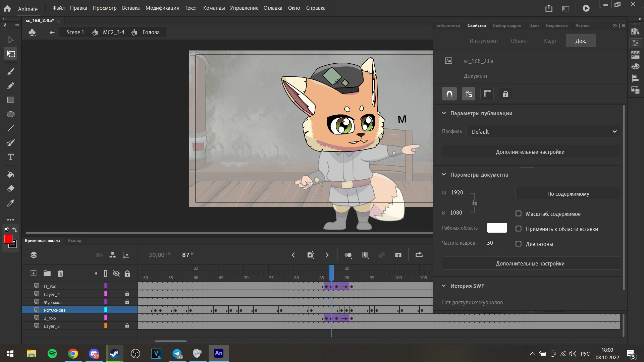Collapse the История SWF section
Screen dimensions: 644x362
point(444,286)
